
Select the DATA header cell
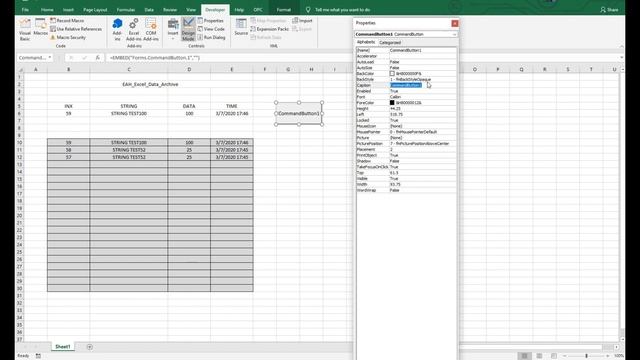coord(189,106)
